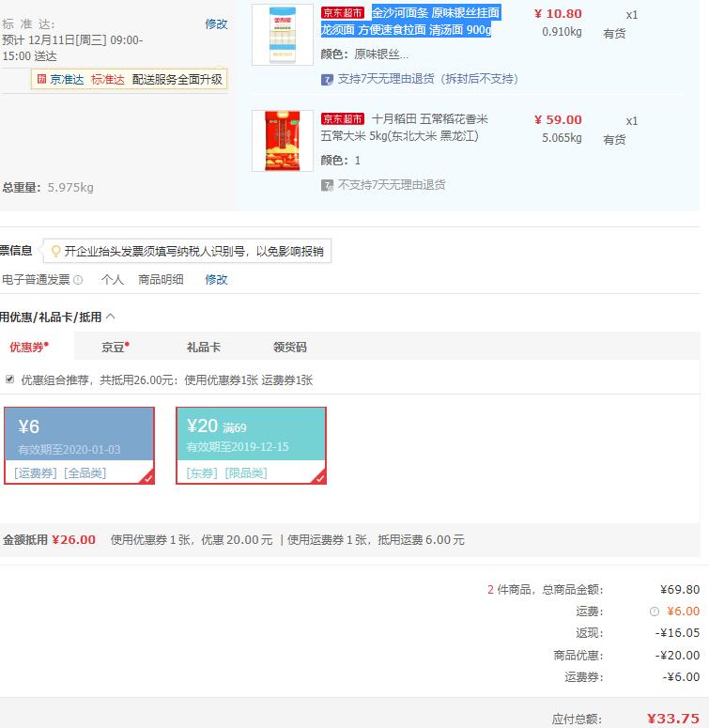Open the noodle product thumbnail image

click(x=283, y=35)
